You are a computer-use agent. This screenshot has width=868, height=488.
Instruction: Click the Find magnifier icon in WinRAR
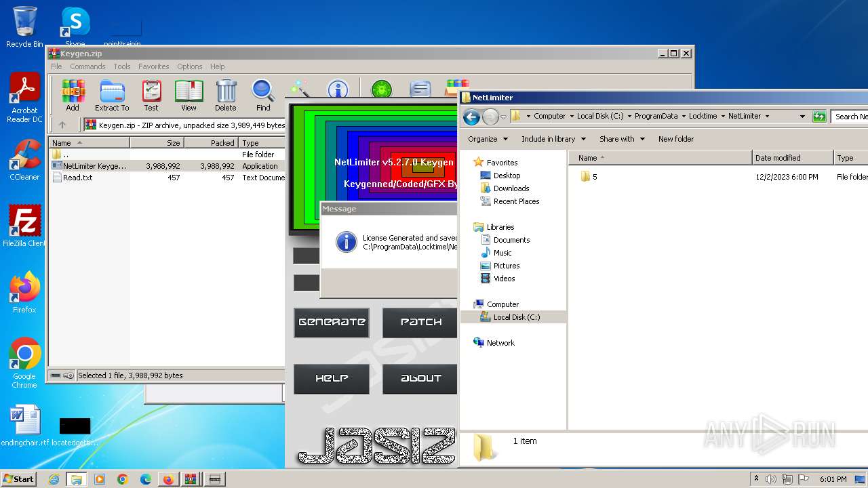tap(263, 94)
